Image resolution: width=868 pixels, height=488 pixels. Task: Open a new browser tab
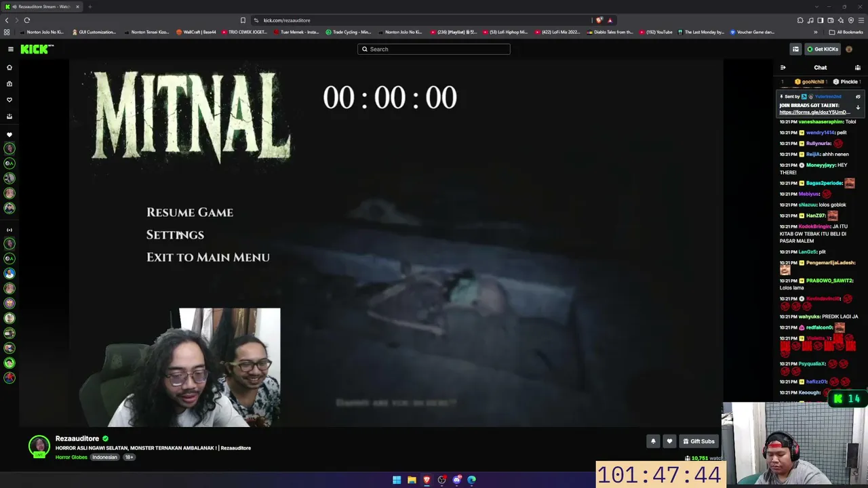click(90, 7)
